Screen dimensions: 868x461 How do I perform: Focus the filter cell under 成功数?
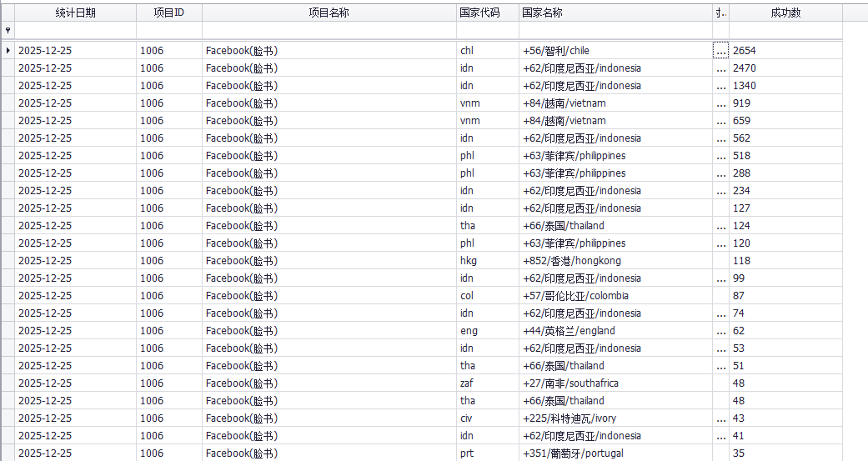coord(785,30)
